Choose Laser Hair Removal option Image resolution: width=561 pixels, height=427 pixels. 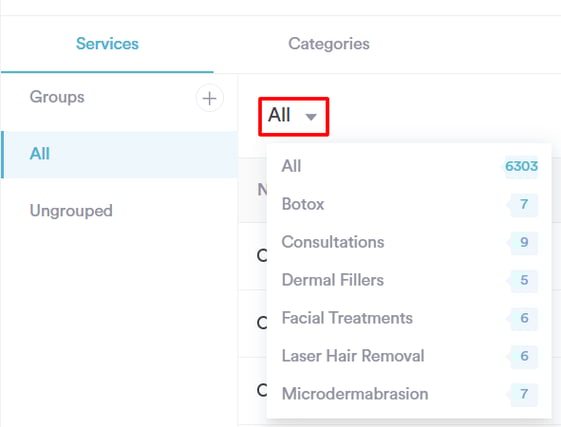[409, 356]
